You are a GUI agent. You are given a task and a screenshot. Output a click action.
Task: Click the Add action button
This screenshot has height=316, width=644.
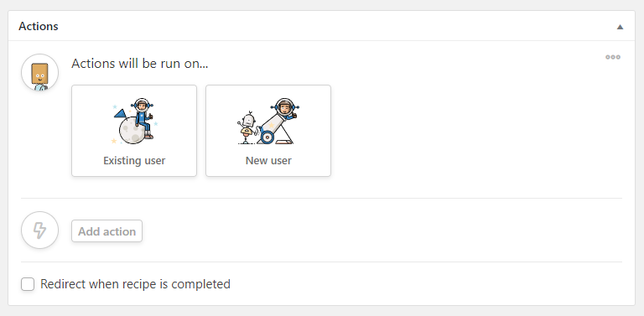pos(106,231)
